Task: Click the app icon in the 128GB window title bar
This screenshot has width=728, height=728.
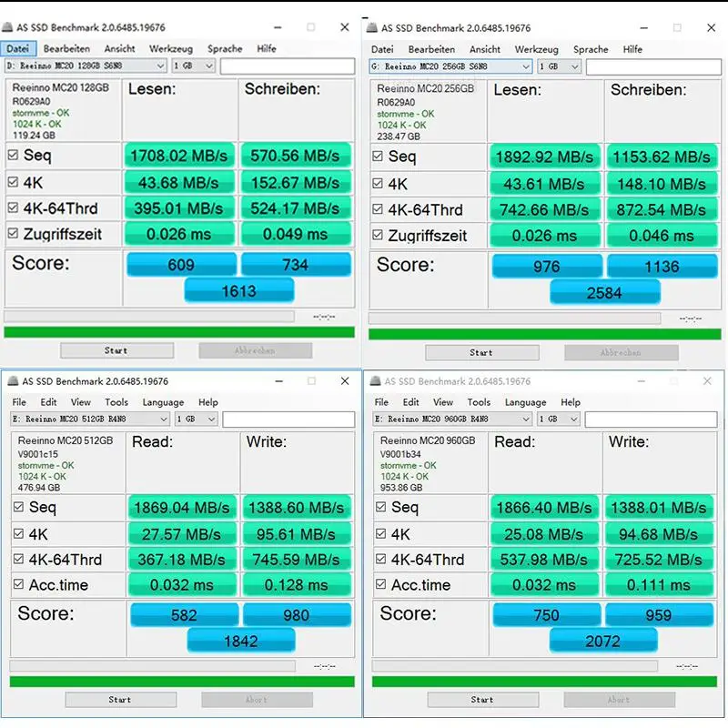Action: pos(7,27)
